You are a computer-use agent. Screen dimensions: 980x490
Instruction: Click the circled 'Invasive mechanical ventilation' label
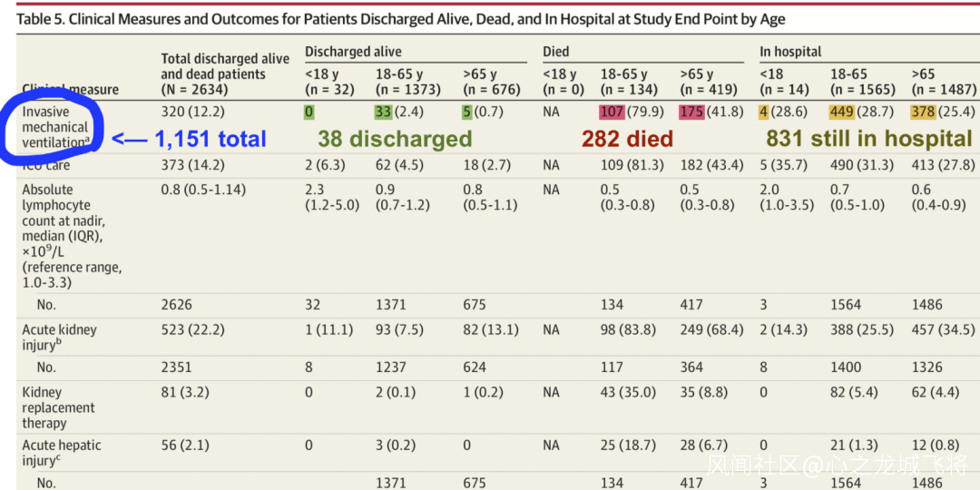56,127
